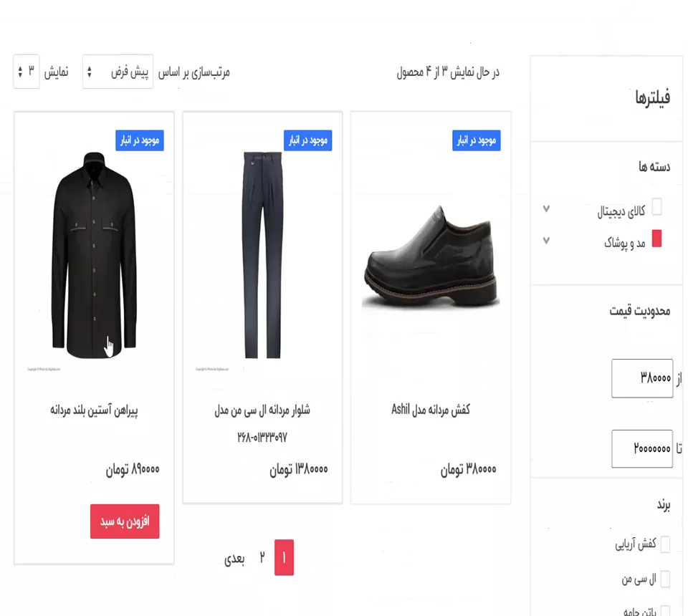688x616 pixels.
Task: Click the 'موجود در انبار' badge on the trousers
Action: [x=307, y=140]
